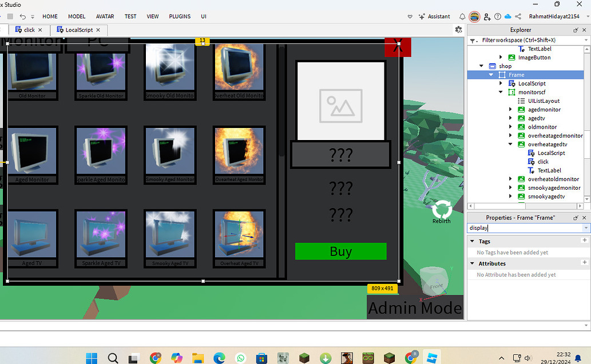Image resolution: width=591 pixels, height=364 pixels.
Task: Expand the agedmonitor tree node
Action: click(x=510, y=109)
